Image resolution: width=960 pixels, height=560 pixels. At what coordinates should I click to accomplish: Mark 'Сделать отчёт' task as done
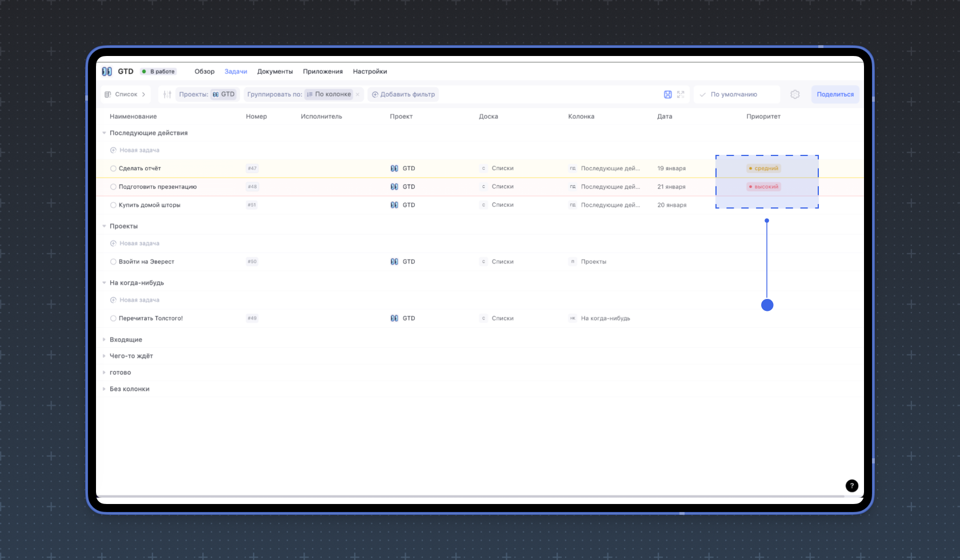tap(113, 169)
